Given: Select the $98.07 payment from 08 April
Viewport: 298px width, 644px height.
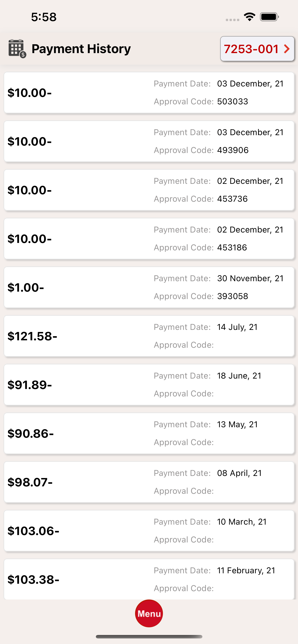Looking at the screenshot, I should 149,482.
